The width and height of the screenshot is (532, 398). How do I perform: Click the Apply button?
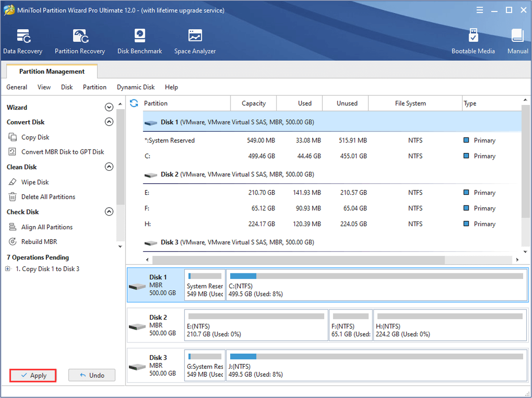click(33, 375)
